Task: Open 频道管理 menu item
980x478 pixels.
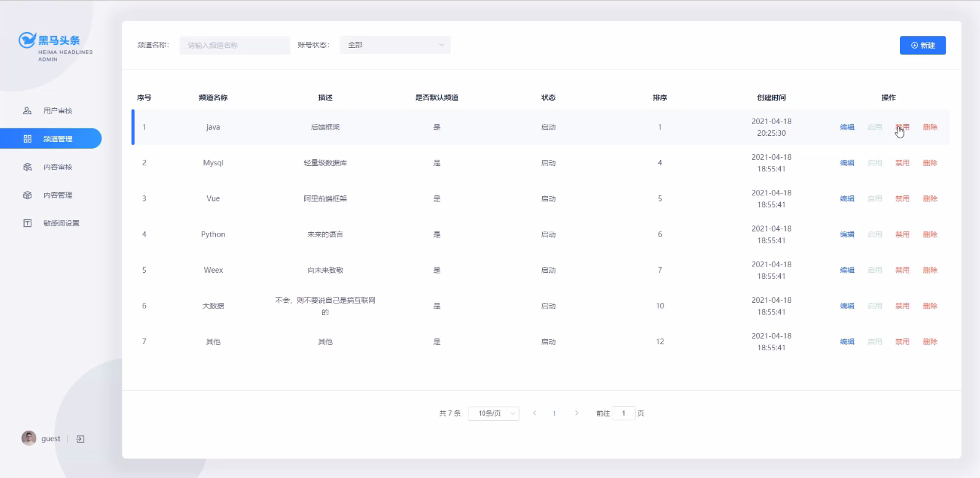Action: (50, 139)
